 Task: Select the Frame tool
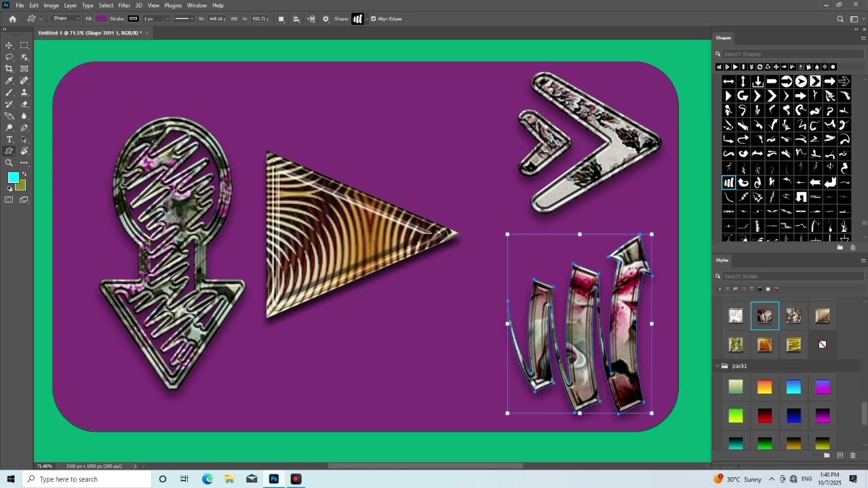pyautogui.click(x=24, y=68)
